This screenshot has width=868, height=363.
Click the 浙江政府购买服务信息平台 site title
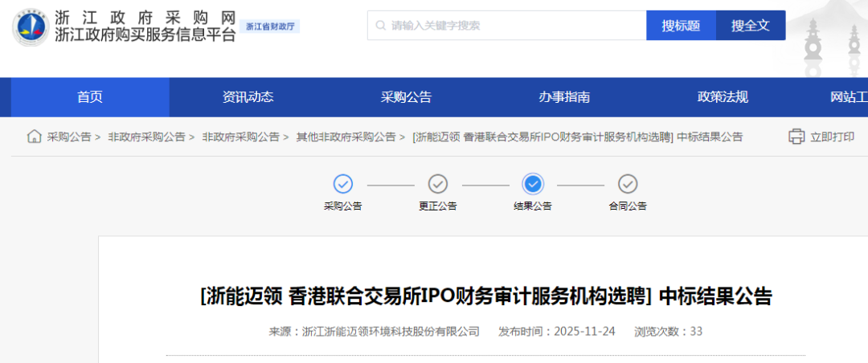pos(145,35)
